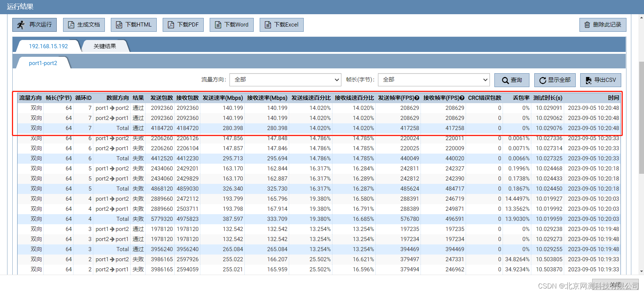644x293 pixels.
Task: Click the 数据方向 column header
Action: point(118,98)
